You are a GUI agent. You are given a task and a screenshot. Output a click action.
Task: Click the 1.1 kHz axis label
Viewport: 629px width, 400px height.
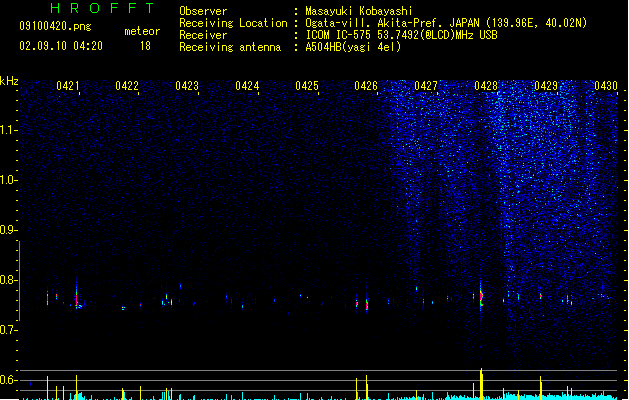coord(9,130)
